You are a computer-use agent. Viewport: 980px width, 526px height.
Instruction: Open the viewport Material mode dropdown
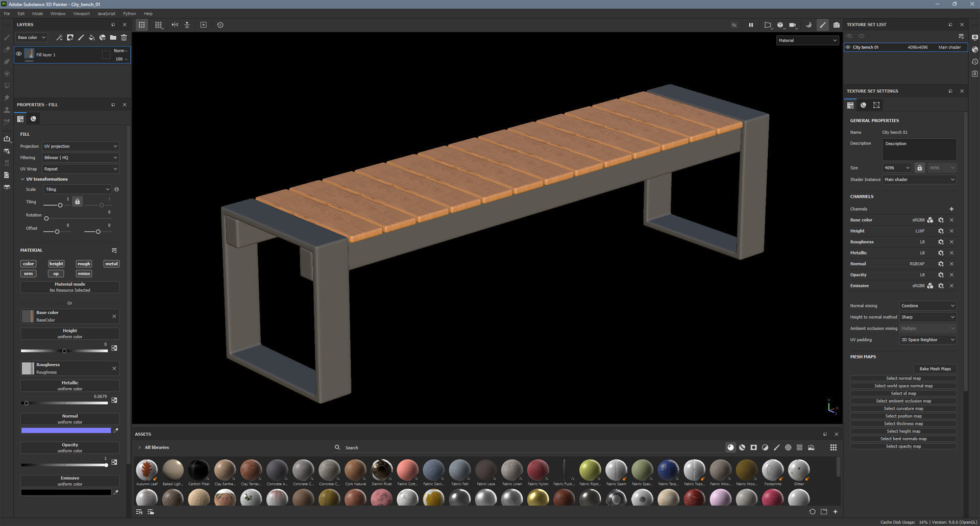(807, 40)
